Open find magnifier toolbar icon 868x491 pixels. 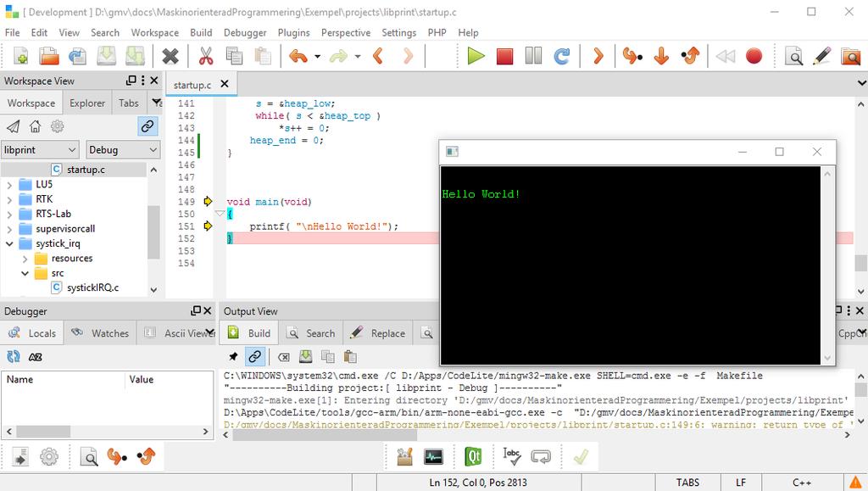pyautogui.click(x=793, y=56)
